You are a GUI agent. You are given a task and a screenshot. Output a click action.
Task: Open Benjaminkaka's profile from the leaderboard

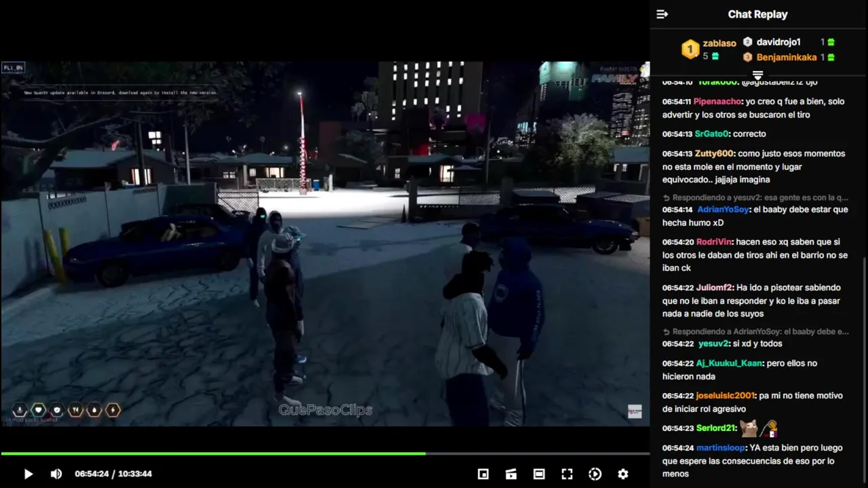point(785,58)
